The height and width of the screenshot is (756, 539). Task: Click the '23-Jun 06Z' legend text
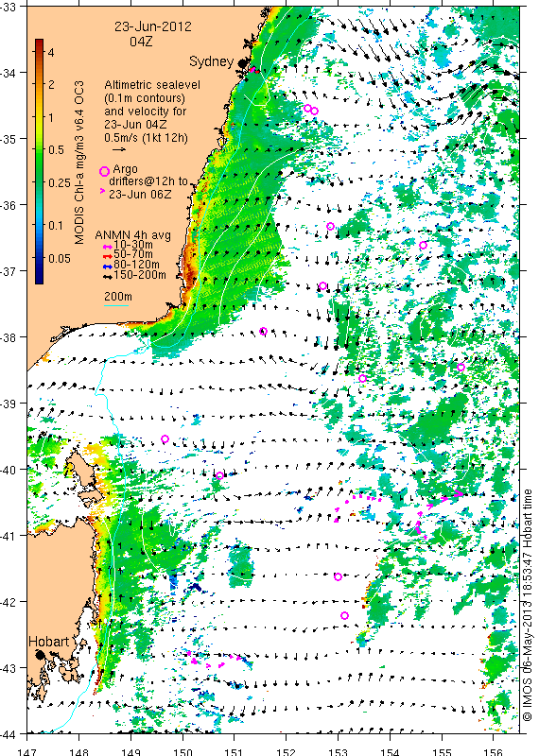[x=139, y=195]
